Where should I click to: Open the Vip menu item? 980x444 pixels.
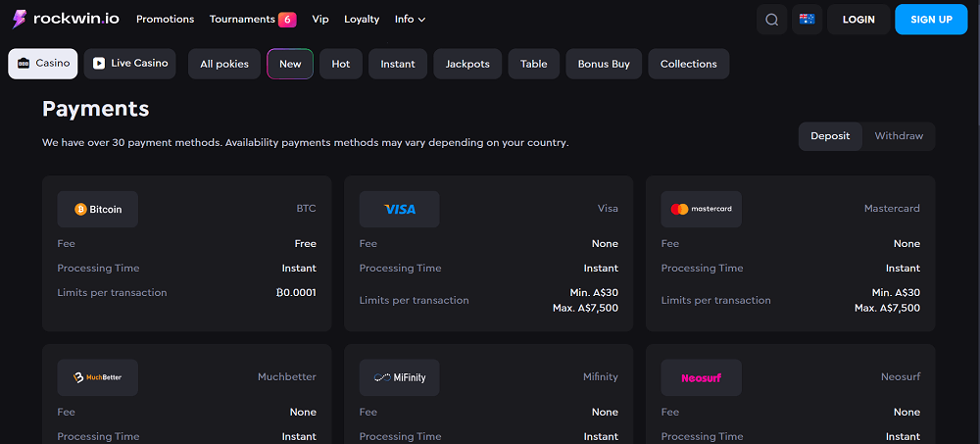[320, 20]
